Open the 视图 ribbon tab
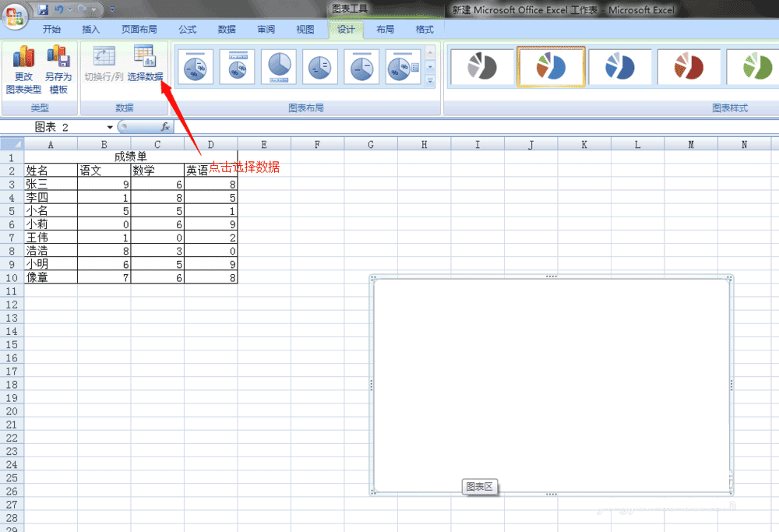Screen dimensions: 779x532 click(305, 30)
